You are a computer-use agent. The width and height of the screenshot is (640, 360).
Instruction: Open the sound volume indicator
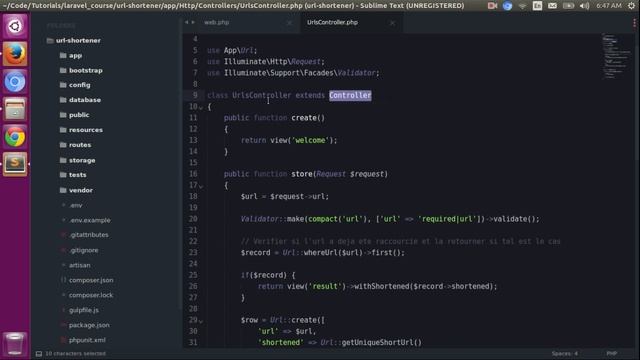[x=584, y=6]
